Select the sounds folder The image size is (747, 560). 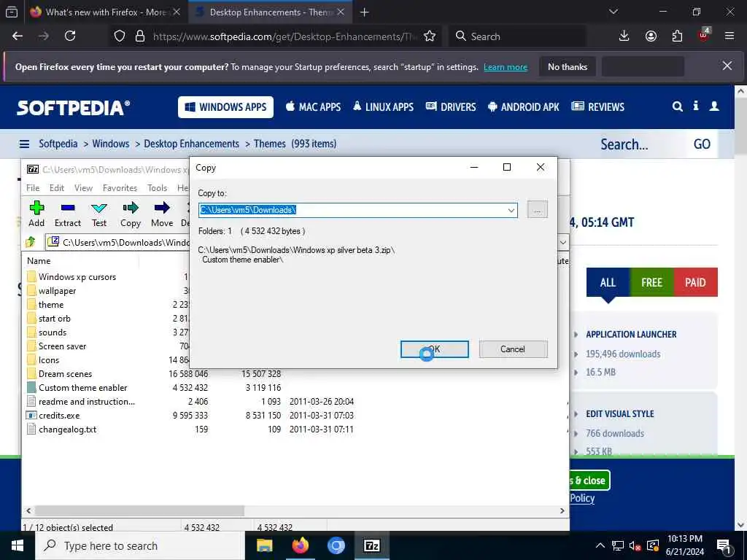[47, 332]
